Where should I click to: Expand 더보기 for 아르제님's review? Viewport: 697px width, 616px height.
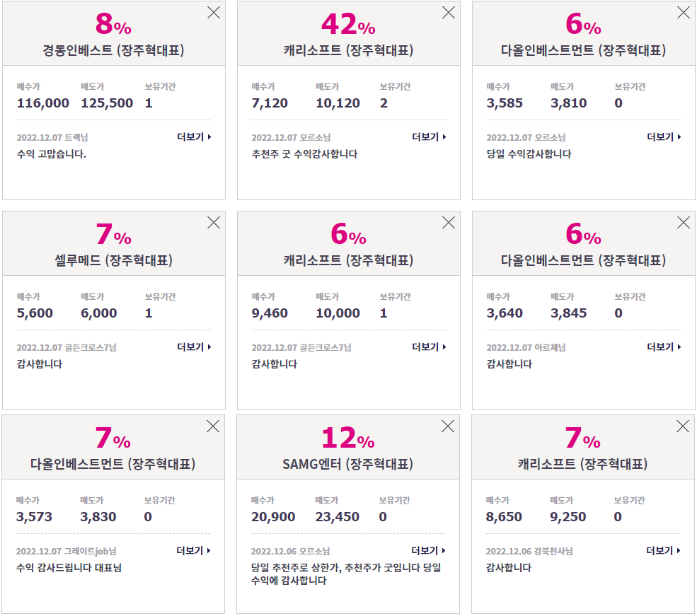(664, 347)
